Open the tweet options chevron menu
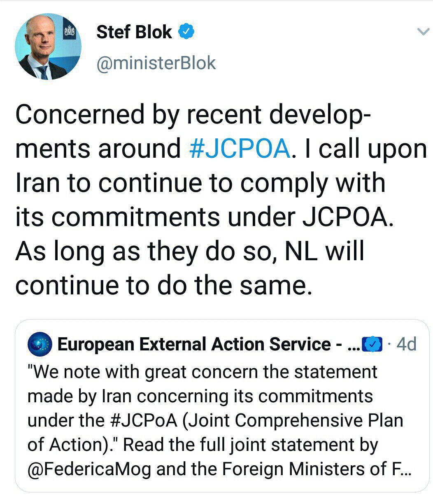 (423, 32)
